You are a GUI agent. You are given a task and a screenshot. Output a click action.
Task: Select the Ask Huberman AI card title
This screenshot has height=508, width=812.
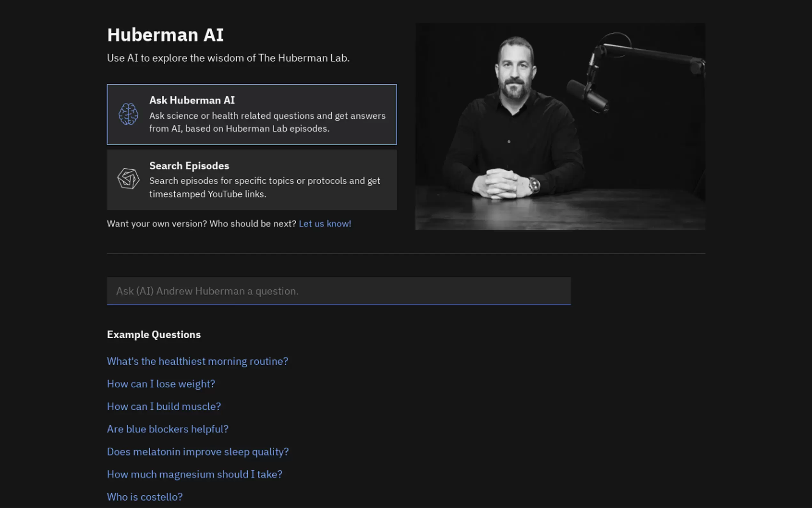[x=192, y=100]
